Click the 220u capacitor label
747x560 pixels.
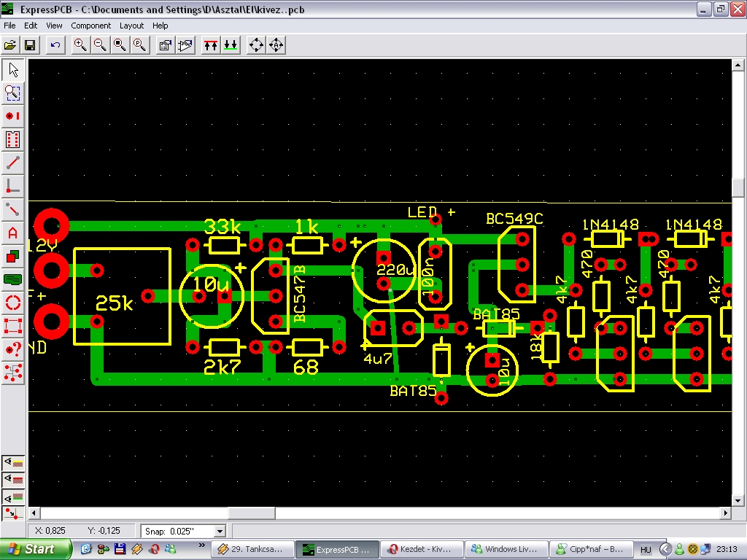pos(395,271)
